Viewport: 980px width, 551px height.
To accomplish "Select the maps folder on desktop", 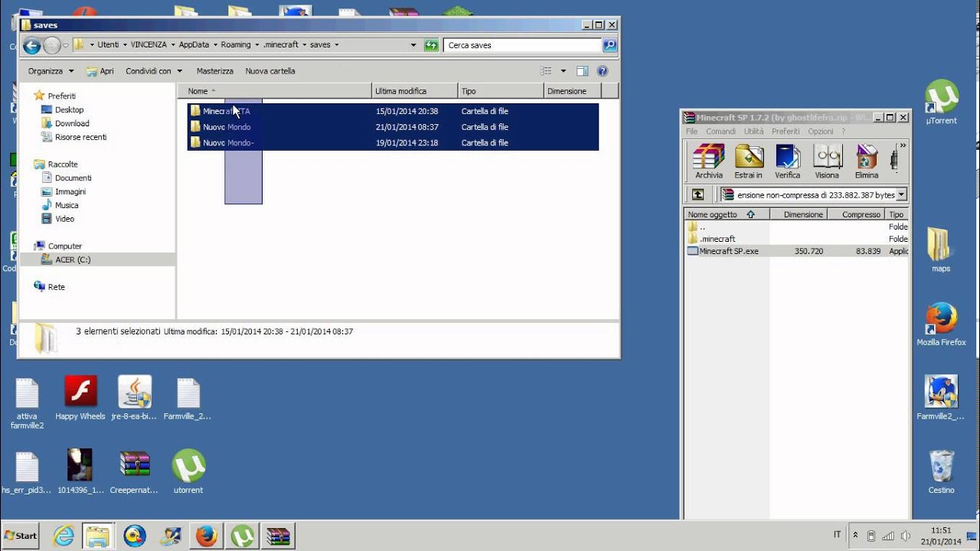I will [x=941, y=250].
